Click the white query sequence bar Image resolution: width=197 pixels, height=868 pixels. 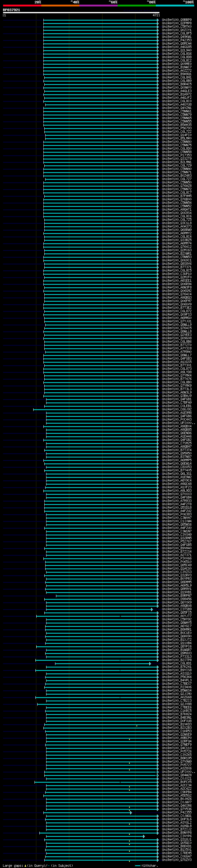click(x=81, y=13)
